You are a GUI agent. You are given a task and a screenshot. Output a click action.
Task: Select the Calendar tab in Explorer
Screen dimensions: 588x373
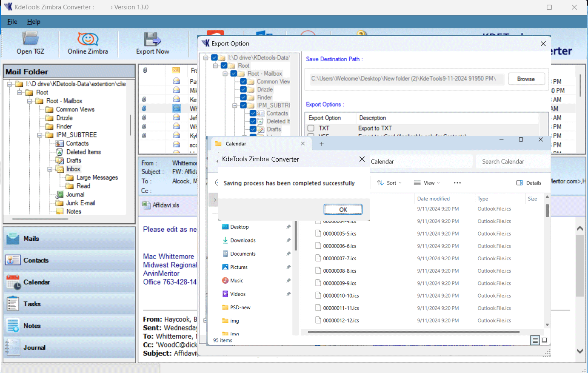[260, 144]
